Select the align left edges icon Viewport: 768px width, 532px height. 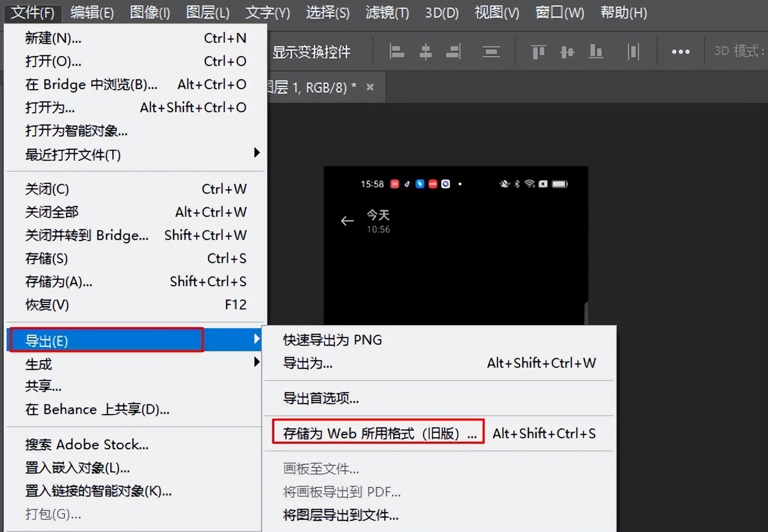click(397, 51)
